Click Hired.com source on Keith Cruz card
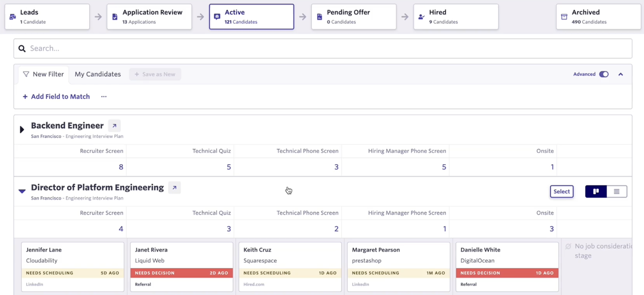The image size is (644, 295). [254, 284]
